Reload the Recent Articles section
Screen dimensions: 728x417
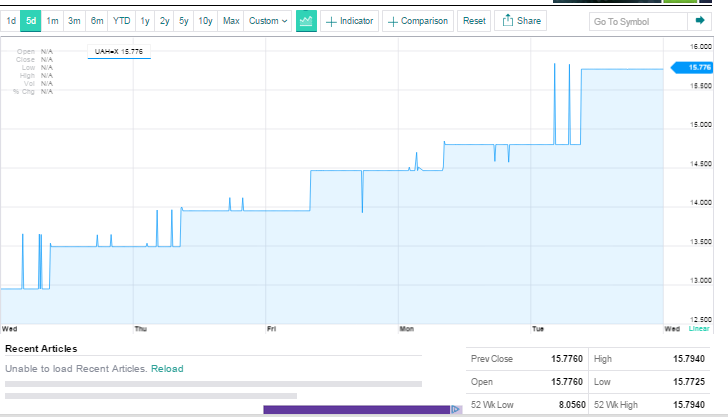point(167,369)
